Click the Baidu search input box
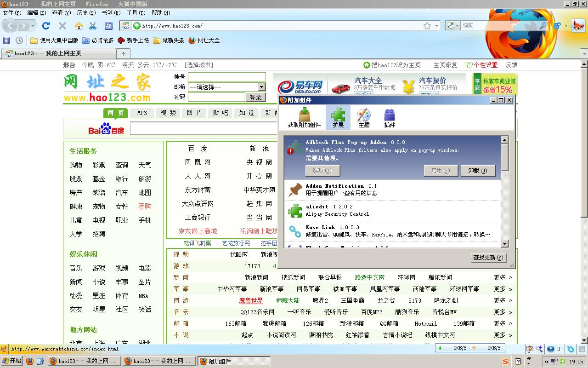This screenshot has height=368, width=588. (204, 128)
